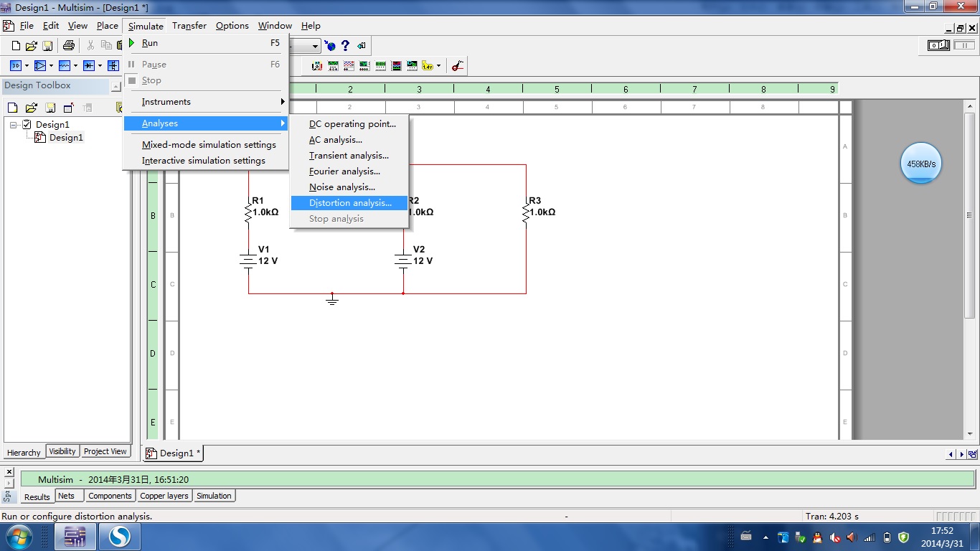Select AC analysis menu entry
This screenshot has width=980, height=551.
tap(349, 140)
